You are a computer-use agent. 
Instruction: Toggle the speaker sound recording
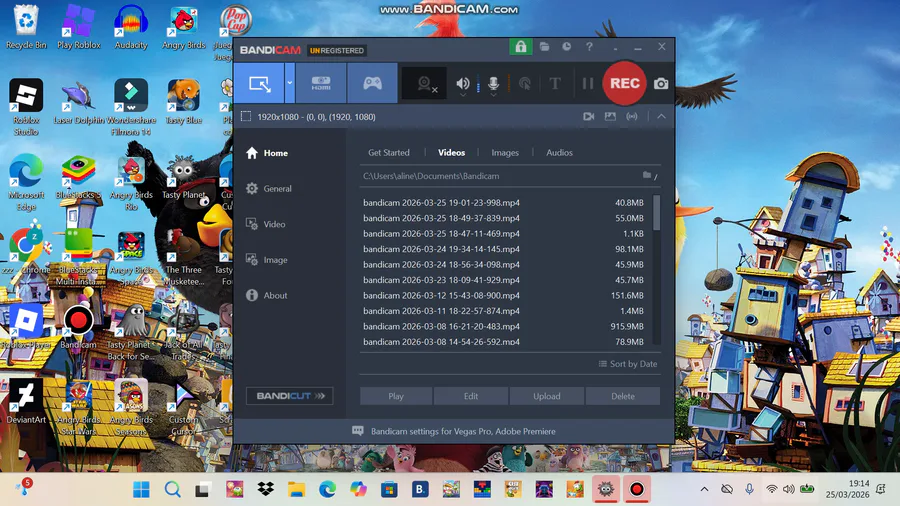pos(463,84)
